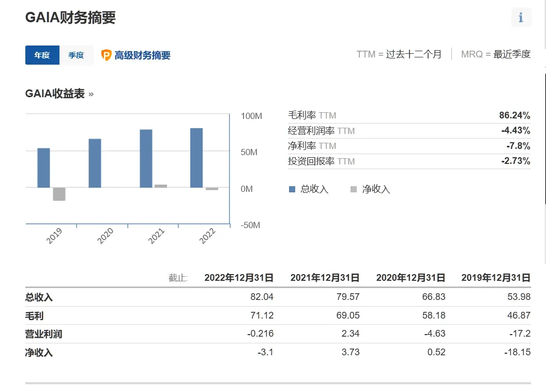Click the 2019 blue revenue bar
The width and height of the screenshot is (546, 392).
pos(43,168)
